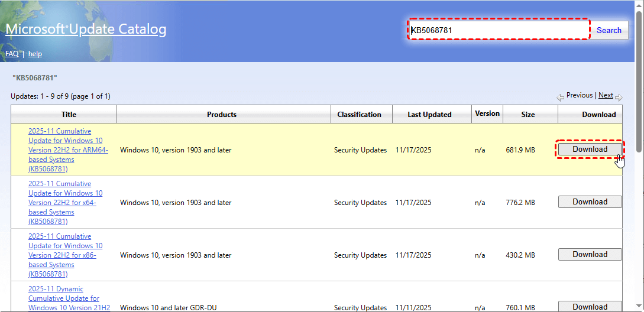Sort results by the Size column
This screenshot has height=312, width=644.
[x=528, y=115]
